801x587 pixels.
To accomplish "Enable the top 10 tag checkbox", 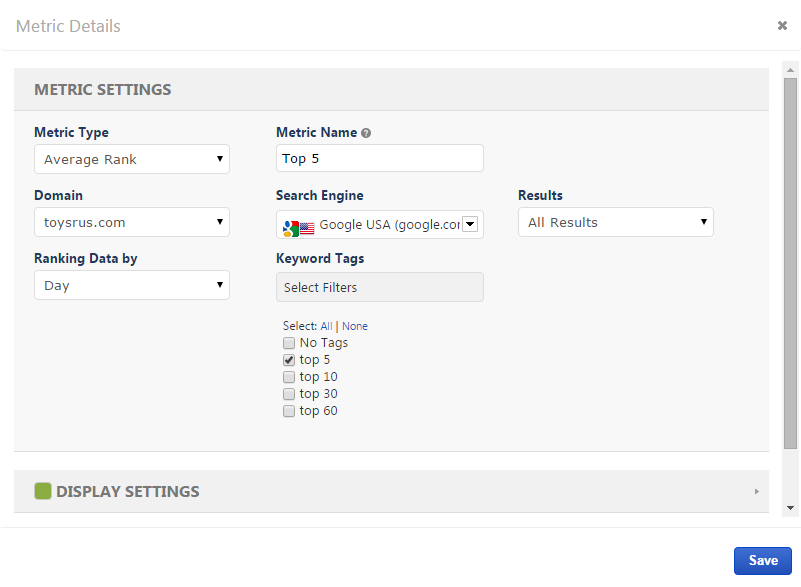I will 289,377.
